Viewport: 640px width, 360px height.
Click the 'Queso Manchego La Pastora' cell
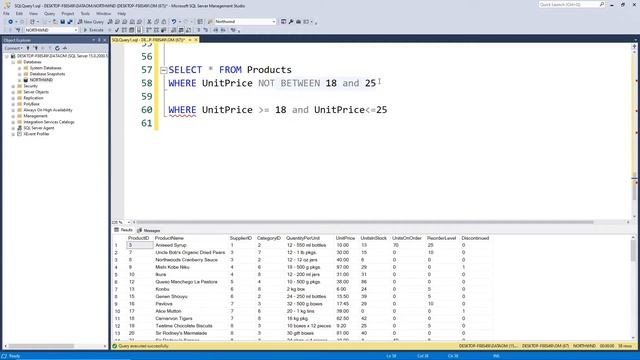tap(187, 282)
